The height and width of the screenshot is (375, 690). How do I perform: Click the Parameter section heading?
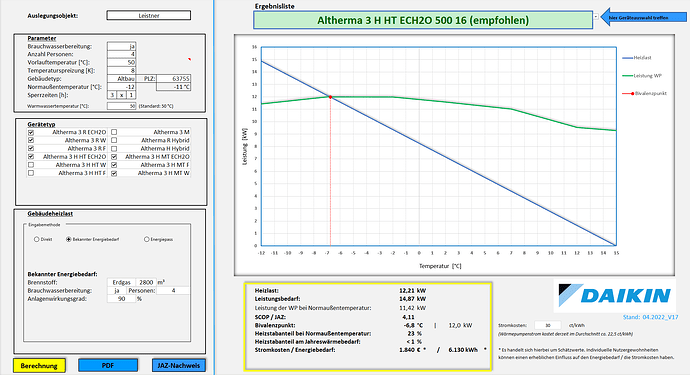click(42, 38)
